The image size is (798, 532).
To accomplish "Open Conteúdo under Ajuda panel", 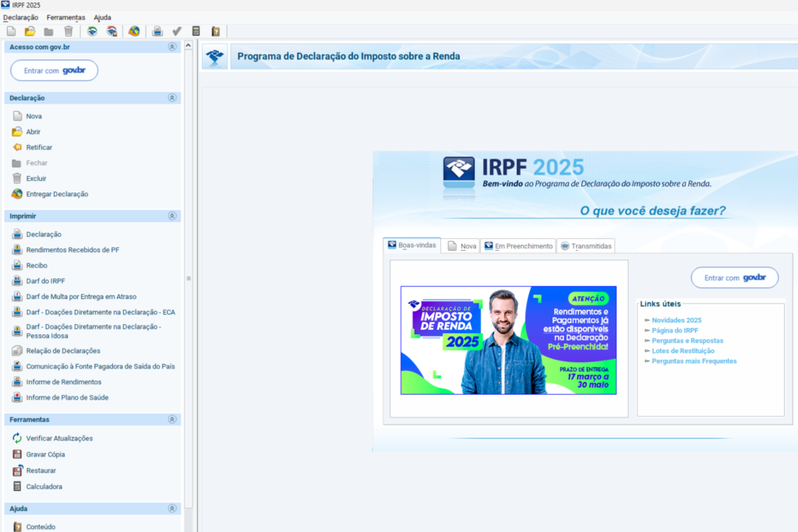I will click(x=41, y=527).
